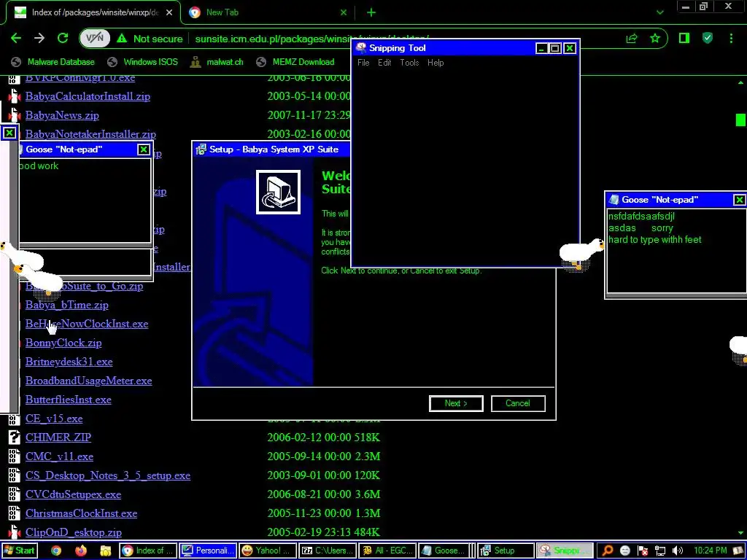Launch Chrome from quick launch

tap(56, 551)
